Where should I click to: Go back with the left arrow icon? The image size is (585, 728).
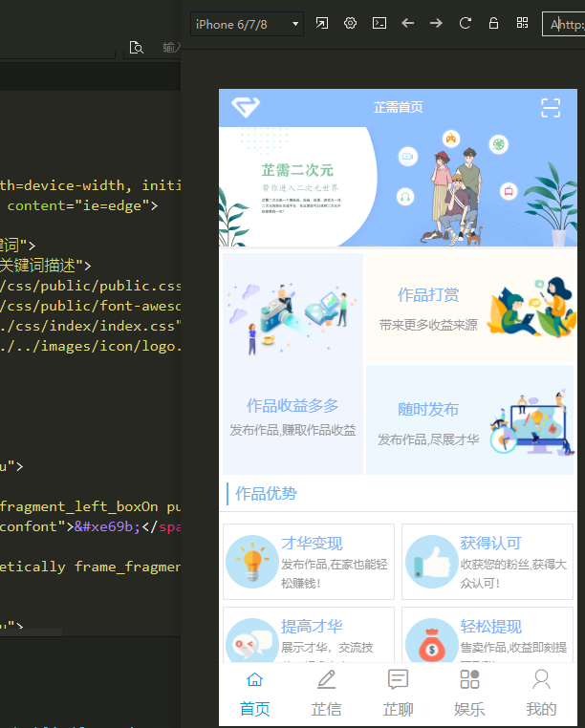(x=407, y=23)
